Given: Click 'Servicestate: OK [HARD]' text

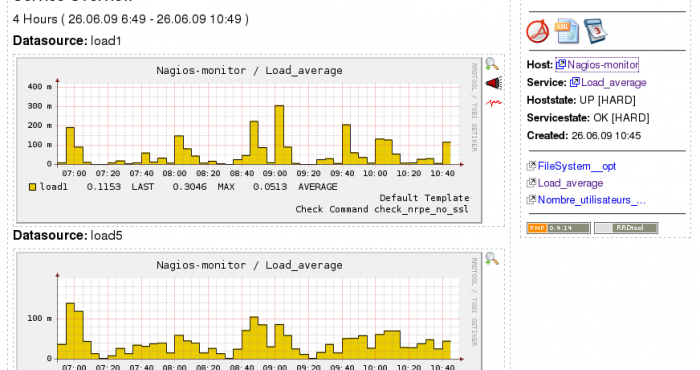Looking at the screenshot, I should 588,118.
